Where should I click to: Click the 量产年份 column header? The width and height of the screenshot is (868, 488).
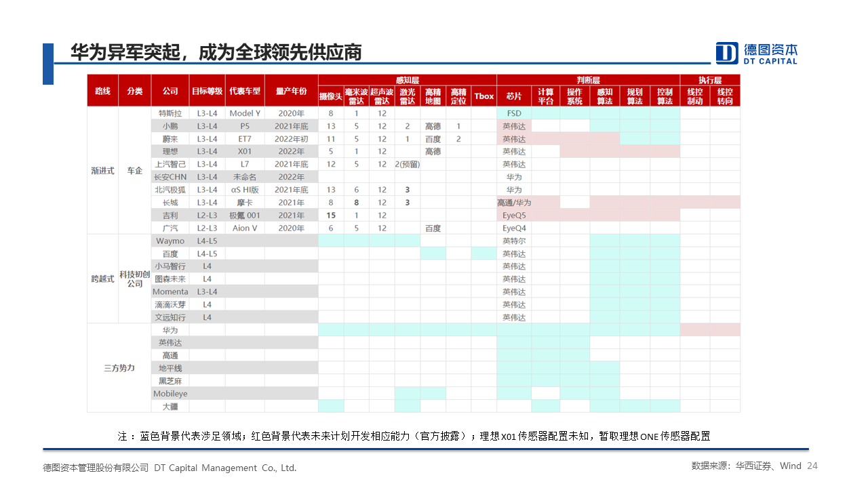pos(292,91)
